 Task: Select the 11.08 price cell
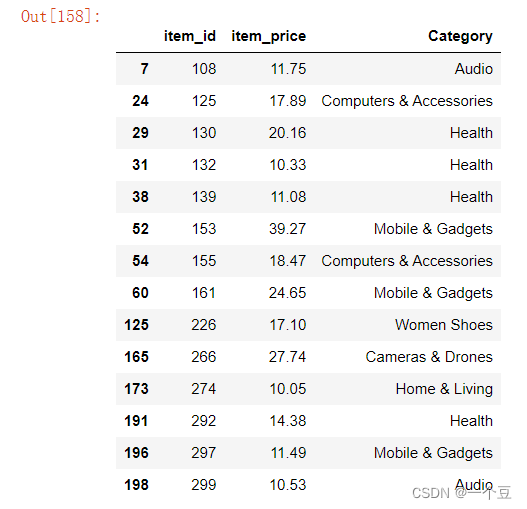pos(288,197)
